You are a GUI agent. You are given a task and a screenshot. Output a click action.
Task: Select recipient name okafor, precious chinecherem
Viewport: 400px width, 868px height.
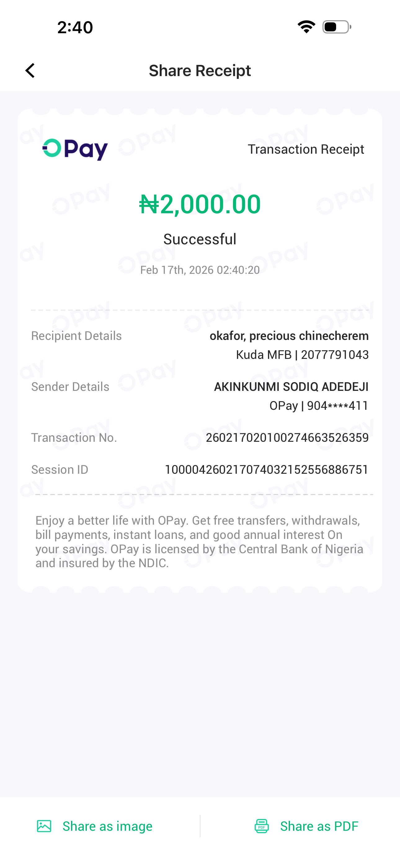coord(289,336)
